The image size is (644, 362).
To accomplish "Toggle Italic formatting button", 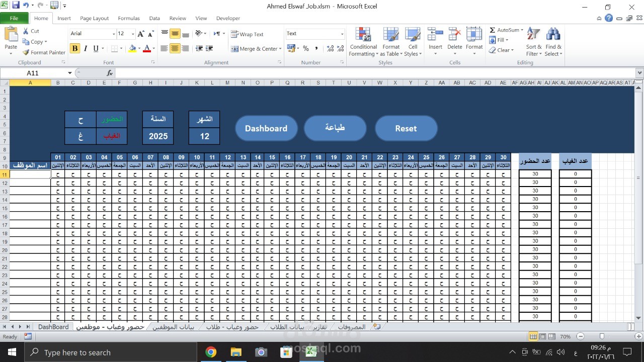I will click(x=86, y=49).
